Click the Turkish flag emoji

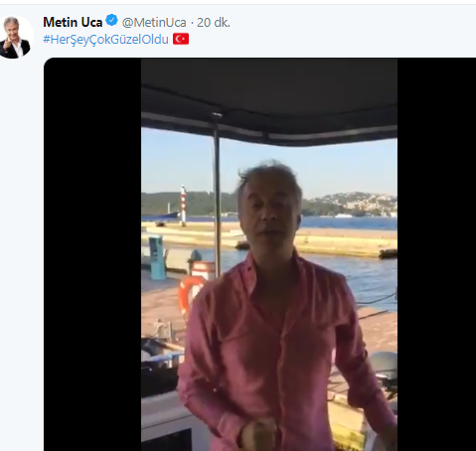[181, 39]
